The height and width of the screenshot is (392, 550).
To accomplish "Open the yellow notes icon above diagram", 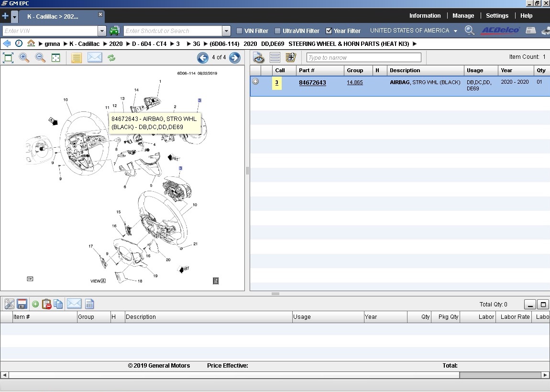I will point(77,58).
